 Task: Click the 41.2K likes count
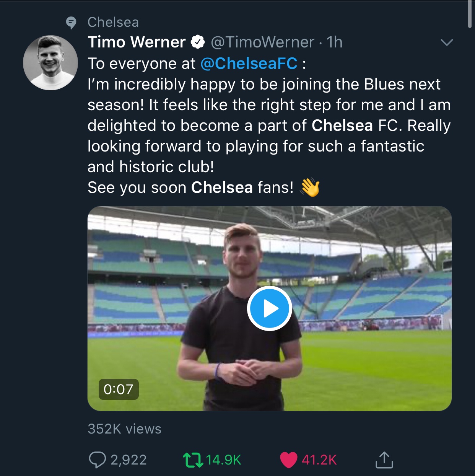click(319, 460)
